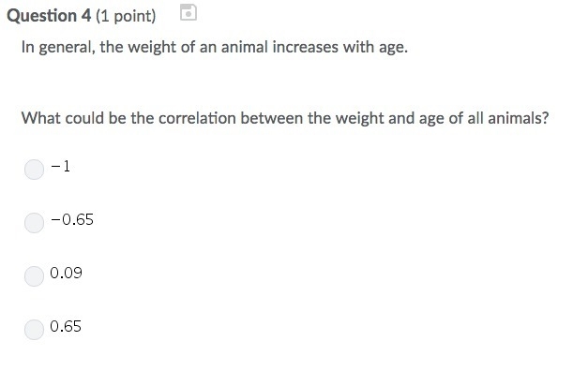Screen dimensions: 588x371
Task: Click the word 'increases' in the statement
Action: pyautogui.click(x=305, y=47)
